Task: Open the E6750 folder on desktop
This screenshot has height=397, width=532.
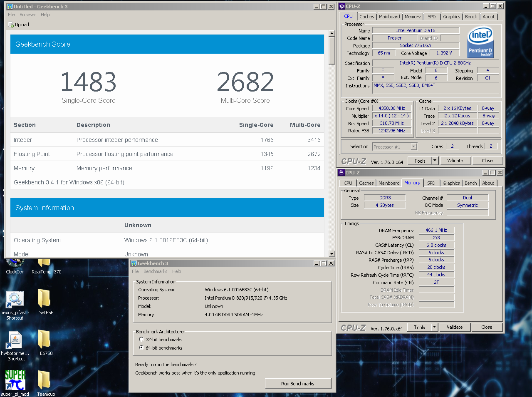Action: [x=44, y=339]
